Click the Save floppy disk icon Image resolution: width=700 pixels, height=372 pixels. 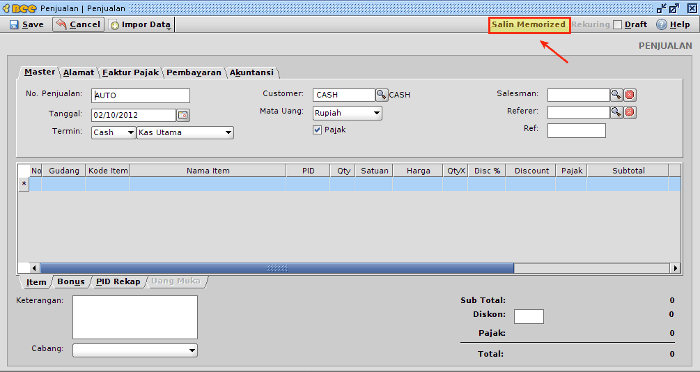coord(14,25)
